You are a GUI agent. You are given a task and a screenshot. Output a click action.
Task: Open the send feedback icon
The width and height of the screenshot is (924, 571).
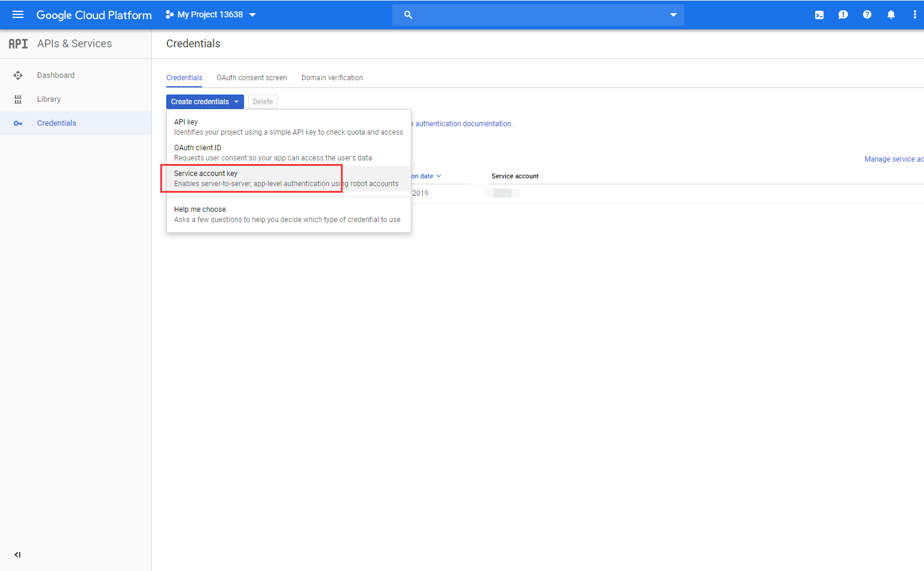pos(843,15)
